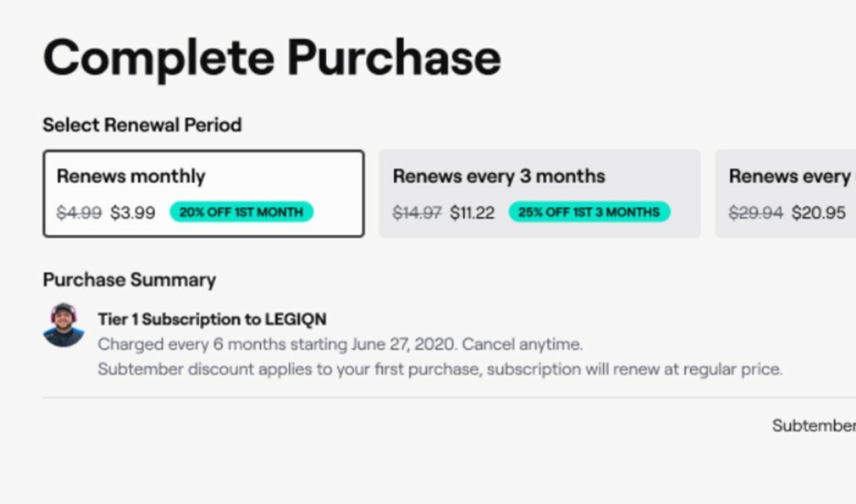Viewport: 856px width, 504px height.
Task: Pick the 'Renews every 6 months' renewal card
Action: pyautogui.click(x=798, y=192)
